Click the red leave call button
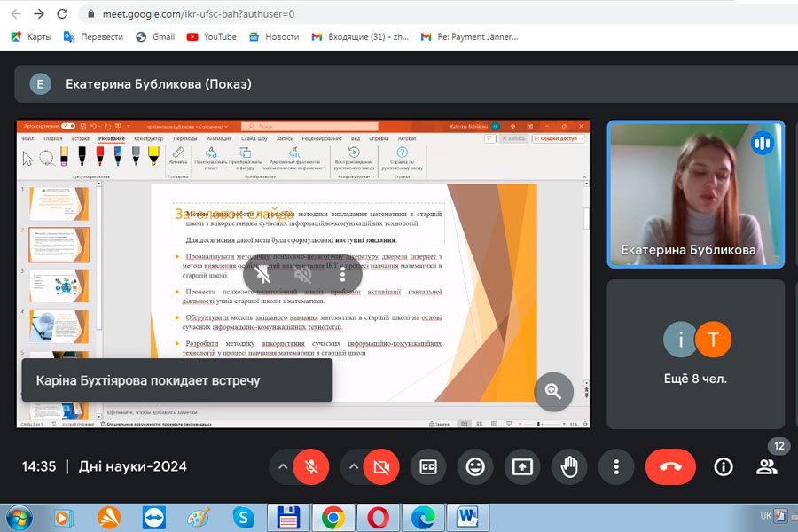Image resolution: width=798 pixels, height=532 pixels. [x=670, y=467]
